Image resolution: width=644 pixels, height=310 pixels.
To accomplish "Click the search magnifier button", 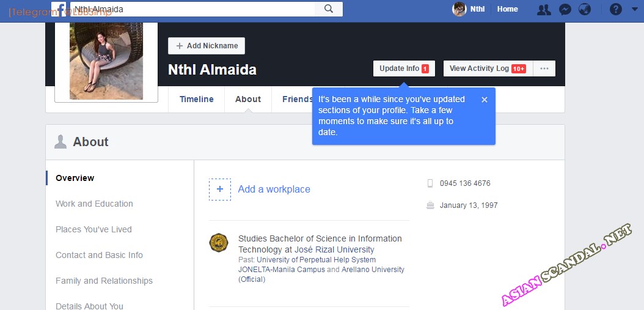I will (329, 9).
